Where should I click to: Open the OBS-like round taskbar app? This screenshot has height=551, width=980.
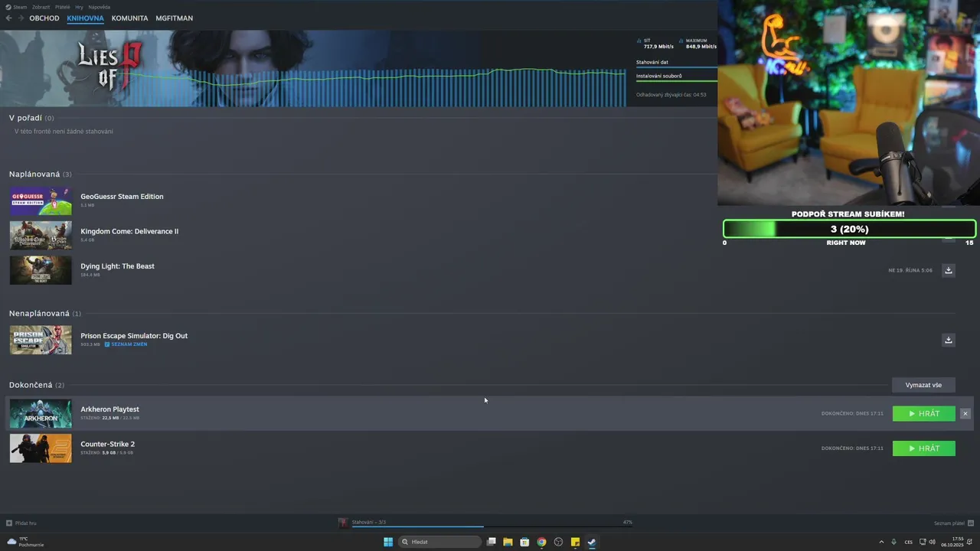point(558,542)
